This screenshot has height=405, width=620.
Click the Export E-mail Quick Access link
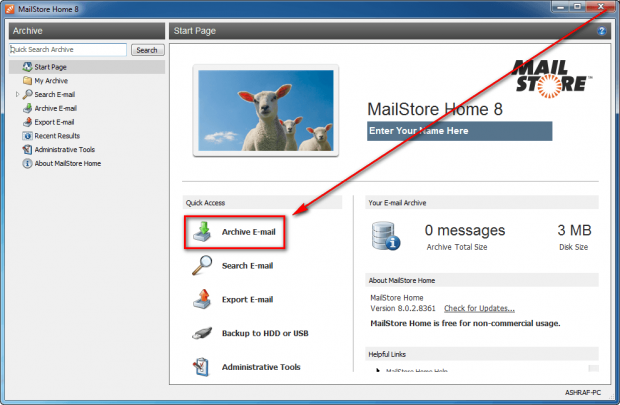click(x=248, y=299)
